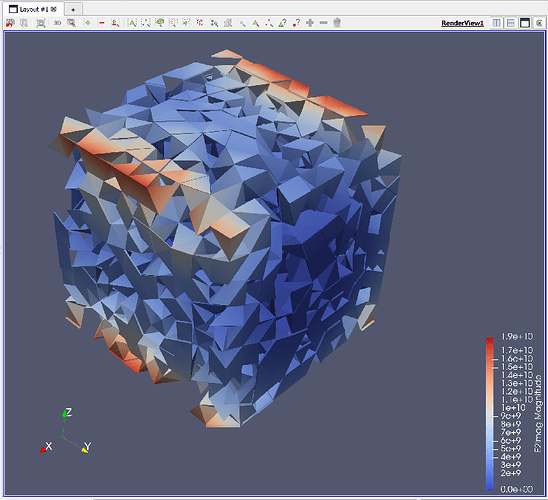
Task: Enable the green plus add-selection modifier
Action: [x=87, y=23]
